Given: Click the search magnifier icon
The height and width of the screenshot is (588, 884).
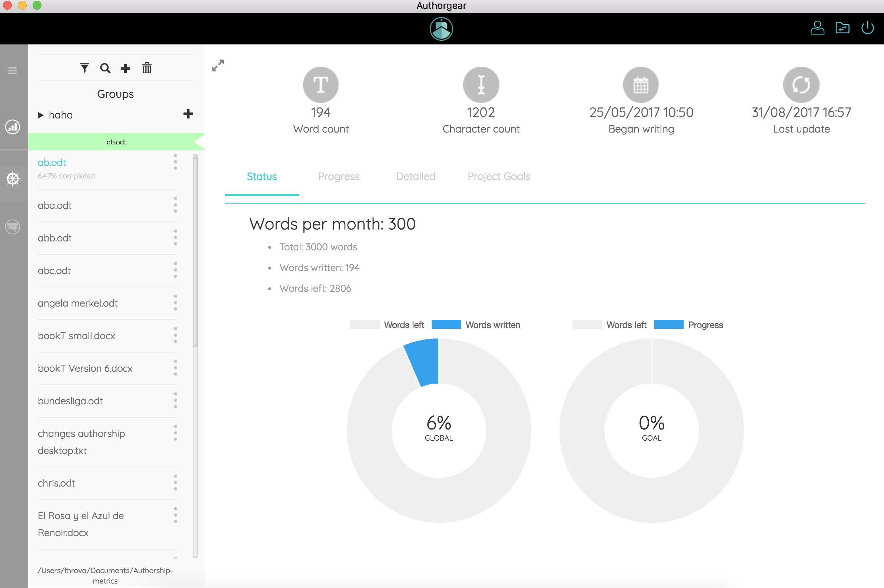Looking at the screenshot, I should point(105,68).
